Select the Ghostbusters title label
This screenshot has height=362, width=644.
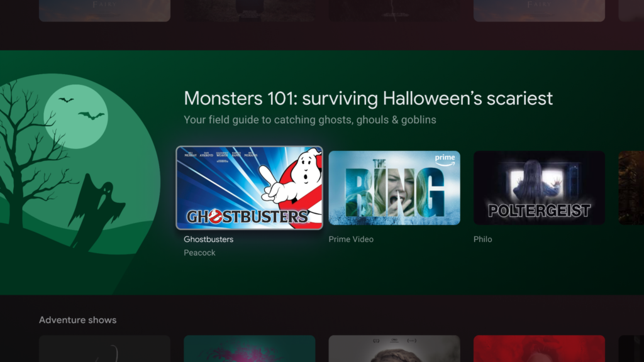[x=208, y=239]
